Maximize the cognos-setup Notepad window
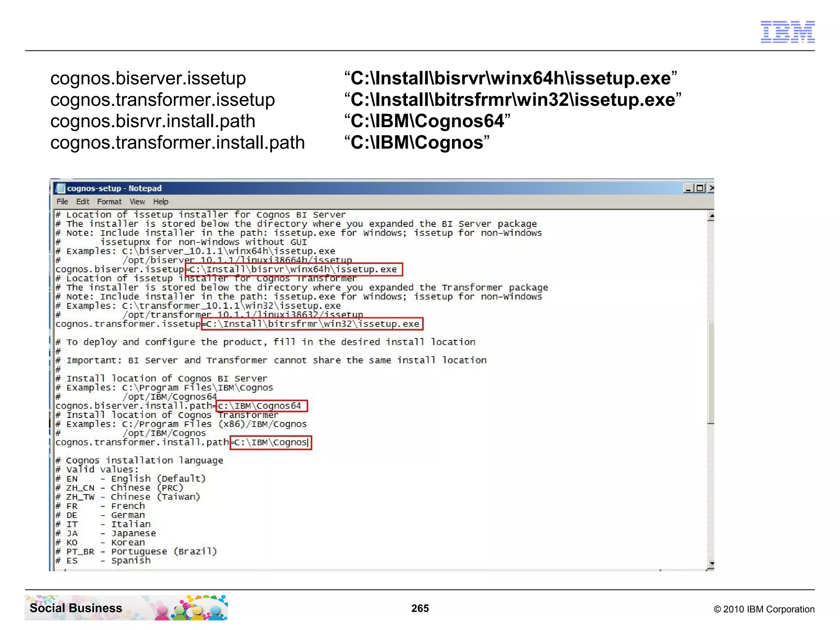Image resolution: width=840 pixels, height=630 pixels. (x=700, y=188)
